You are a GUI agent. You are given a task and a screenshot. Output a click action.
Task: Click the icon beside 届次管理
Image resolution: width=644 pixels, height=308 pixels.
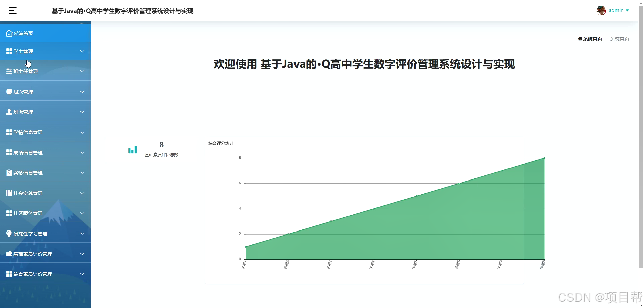pos(9,92)
